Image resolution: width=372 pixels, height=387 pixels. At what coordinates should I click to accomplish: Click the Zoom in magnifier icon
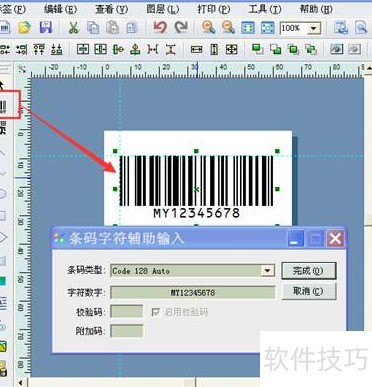point(208,27)
